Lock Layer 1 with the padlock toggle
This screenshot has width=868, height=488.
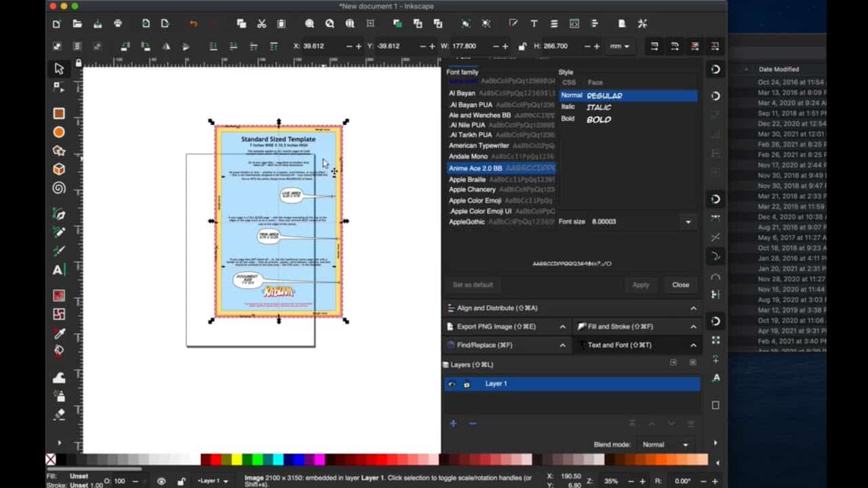tap(466, 384)
